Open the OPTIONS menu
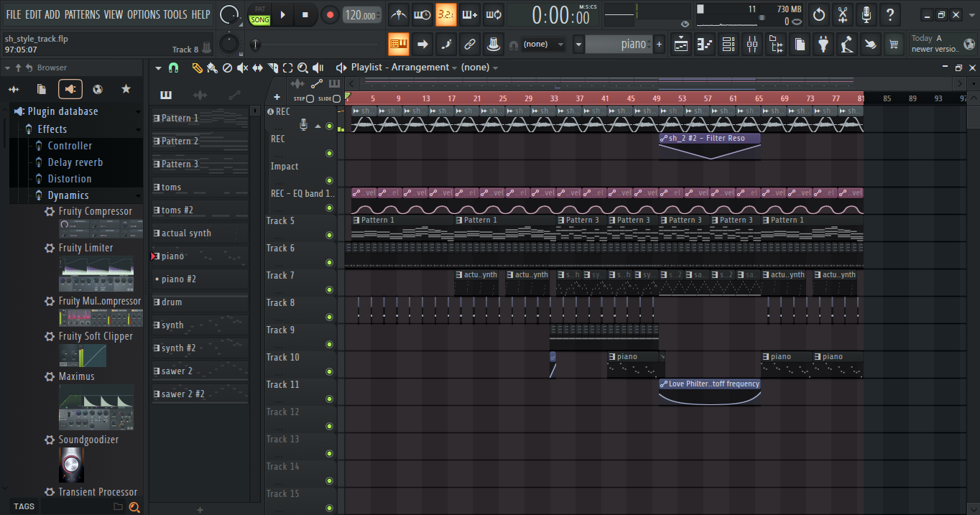Viewport: 980px width, 515px height. 144,14
